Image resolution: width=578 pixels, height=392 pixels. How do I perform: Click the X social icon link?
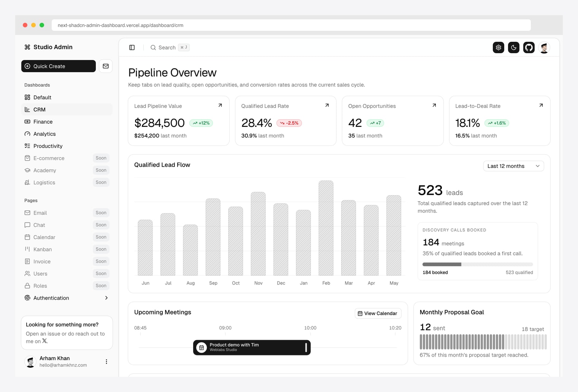click(x=45, y=341)
